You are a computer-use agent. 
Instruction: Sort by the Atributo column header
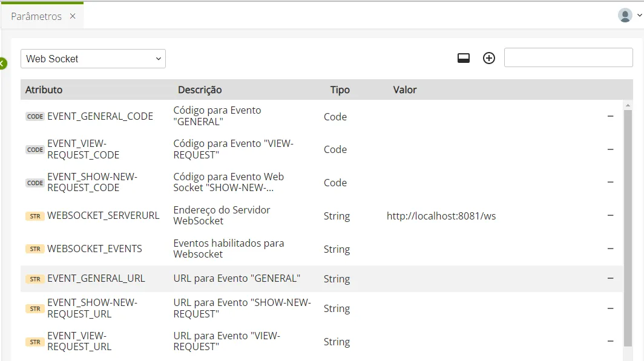point(44,90)
